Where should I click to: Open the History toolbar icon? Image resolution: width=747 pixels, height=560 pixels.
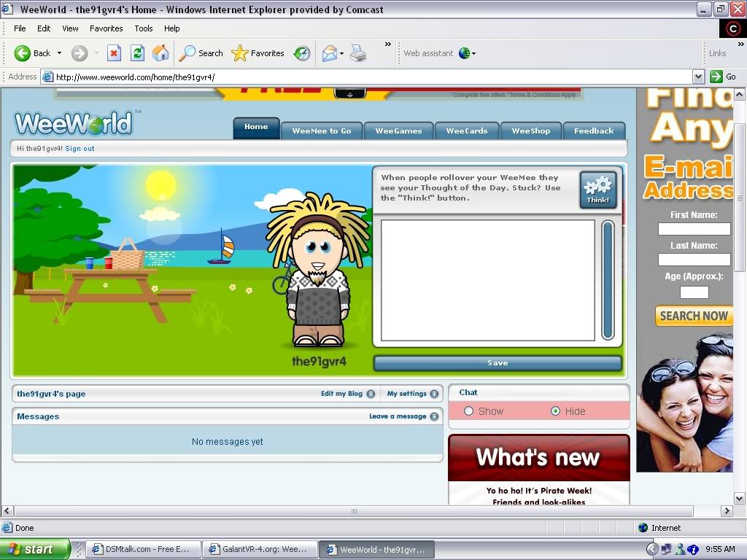(x=302, y=53)
